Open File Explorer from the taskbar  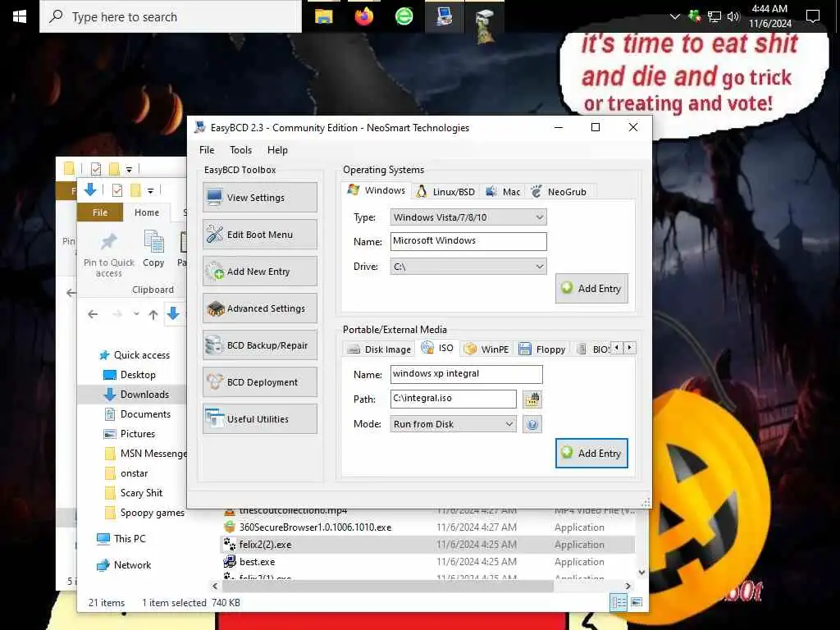323,16
